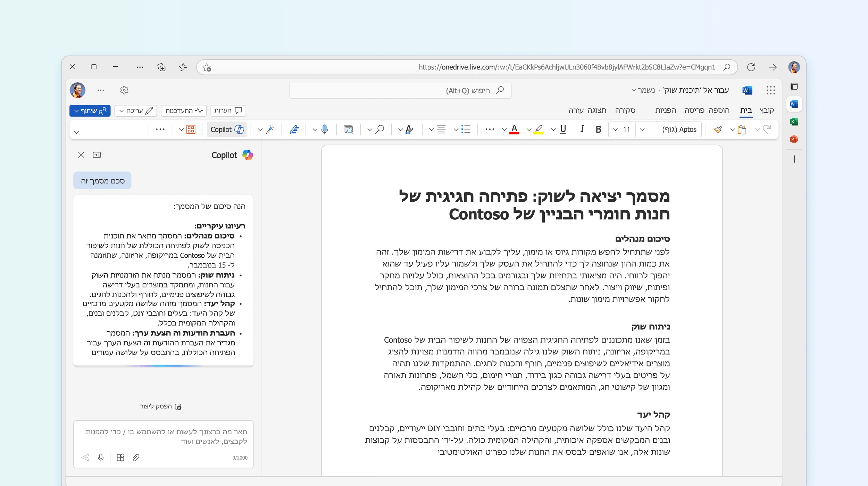Open the קובץ (File) tab
Image resolution: width=868 pixels, height=486 pixels.
click(x=767, y=110)
